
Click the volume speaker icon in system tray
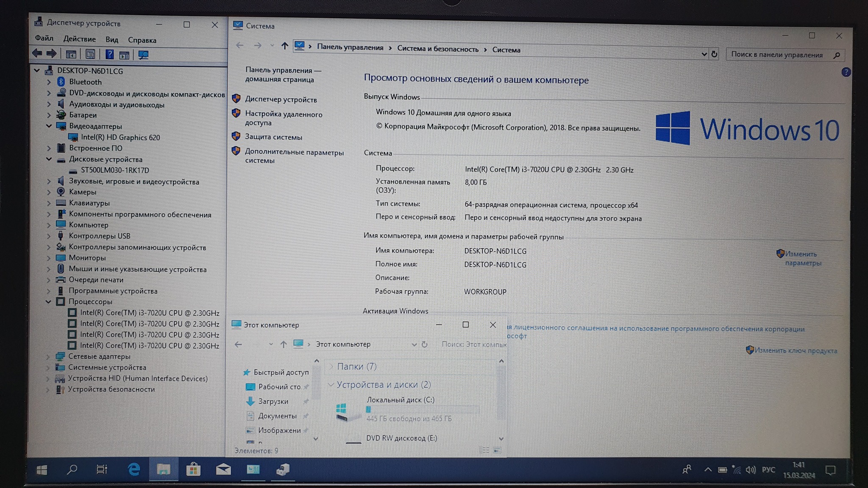(750, 470)
